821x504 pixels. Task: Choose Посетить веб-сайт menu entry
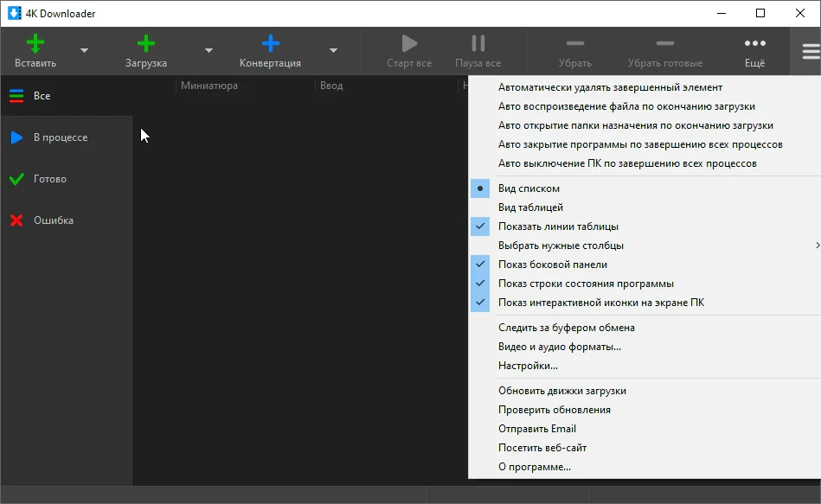[x=645, y=448]
